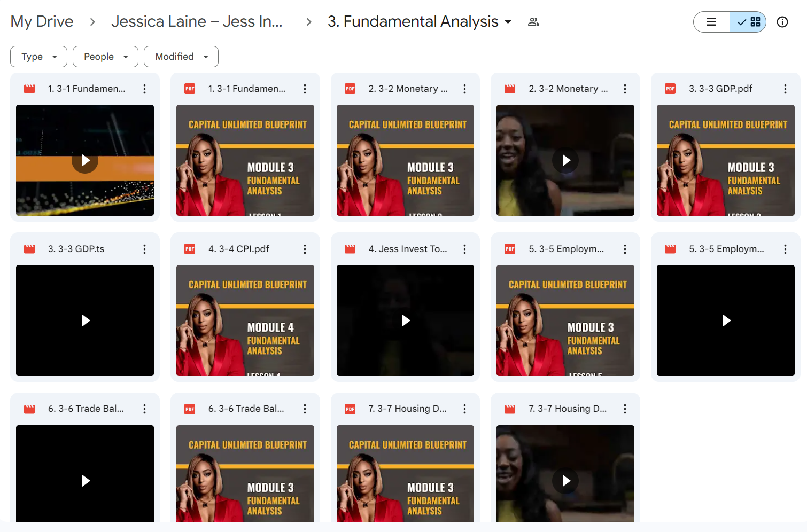Click video icon of 6. 3-6 Trade Bal file

point(29,409)
